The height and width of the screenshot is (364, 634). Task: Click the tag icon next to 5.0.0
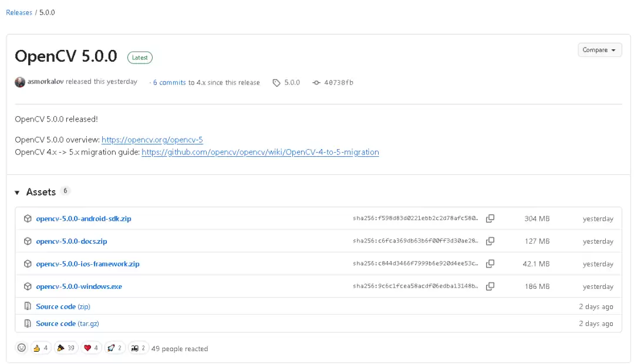tap(276, 83)
